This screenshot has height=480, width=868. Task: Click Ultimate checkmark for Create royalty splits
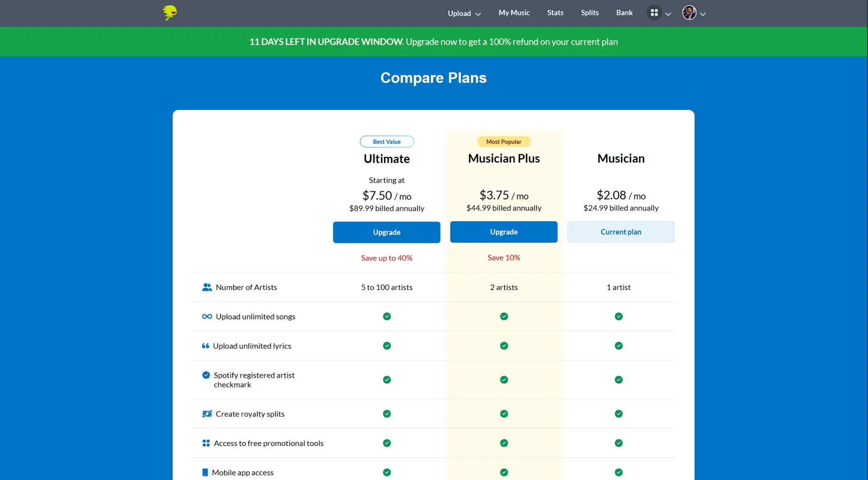pos(387,414)
